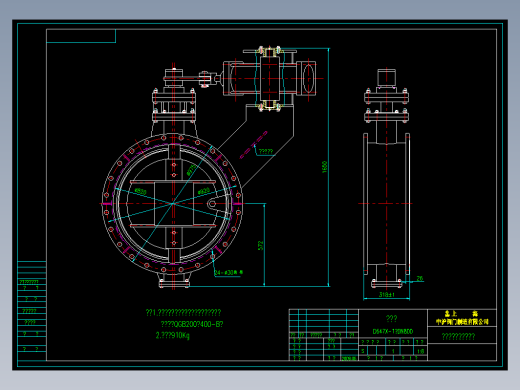Screen dimensions: 520x390
Task: Click the ø820 diameter dimension label
Action: [203, 191]
